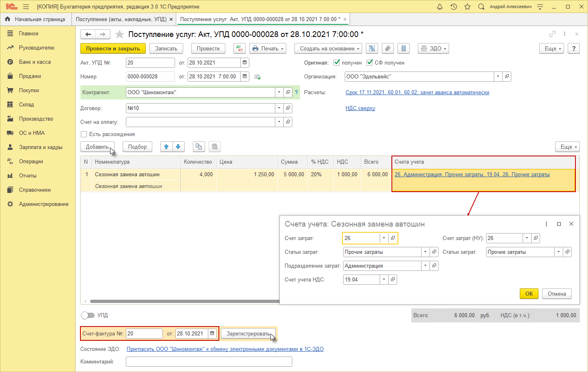Image resolution: width=588 pixels, height=372 pixels.
Task: Confirm accounts dialog with ОК
Action: pos(529,294)
